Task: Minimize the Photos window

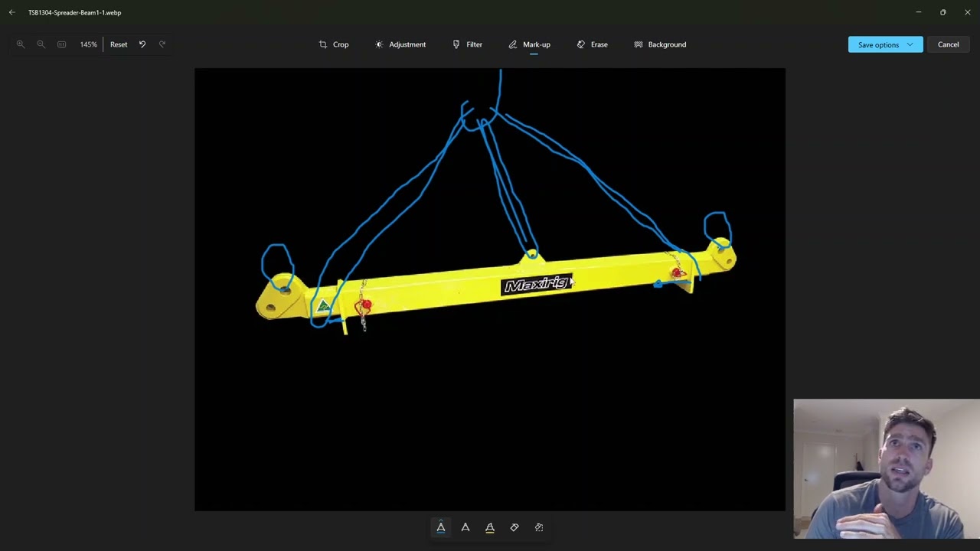Action: tap(918, 12)
